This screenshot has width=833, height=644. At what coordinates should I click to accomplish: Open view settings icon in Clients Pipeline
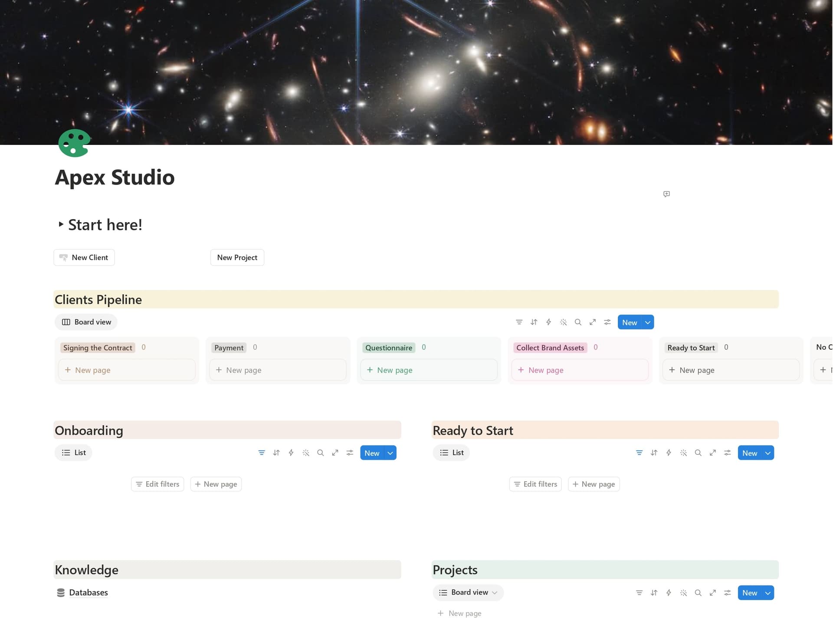(x=607, y=322)
